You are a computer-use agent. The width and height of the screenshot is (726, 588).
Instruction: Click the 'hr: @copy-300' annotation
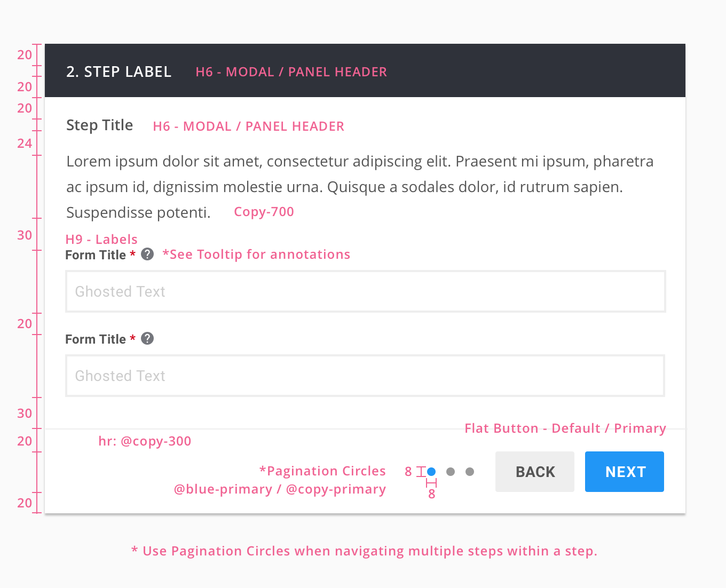coord(145,441)
